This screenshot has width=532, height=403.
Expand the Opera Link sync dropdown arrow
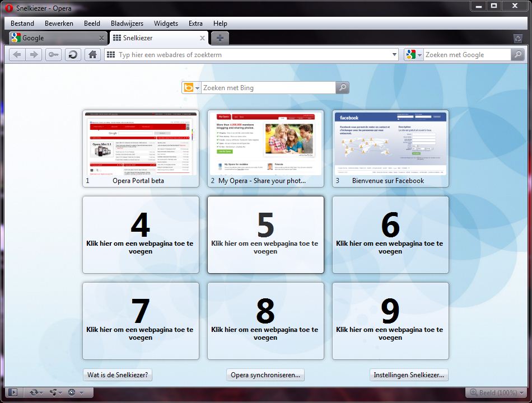click(41, 393)
